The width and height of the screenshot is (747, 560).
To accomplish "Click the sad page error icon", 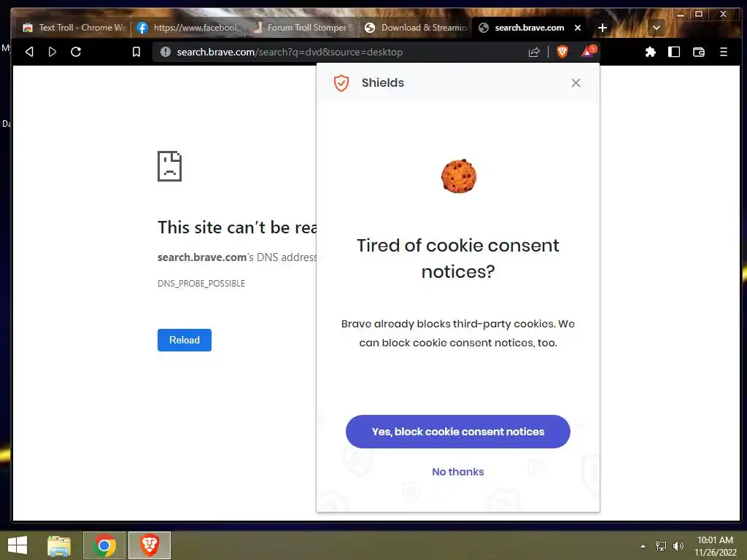I will [x=169, y=166].
